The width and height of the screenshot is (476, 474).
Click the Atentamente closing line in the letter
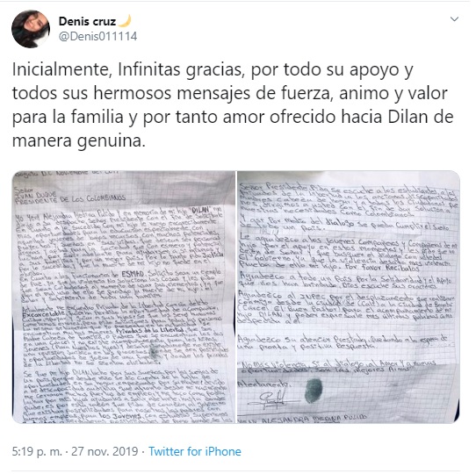tap(263, 384)
